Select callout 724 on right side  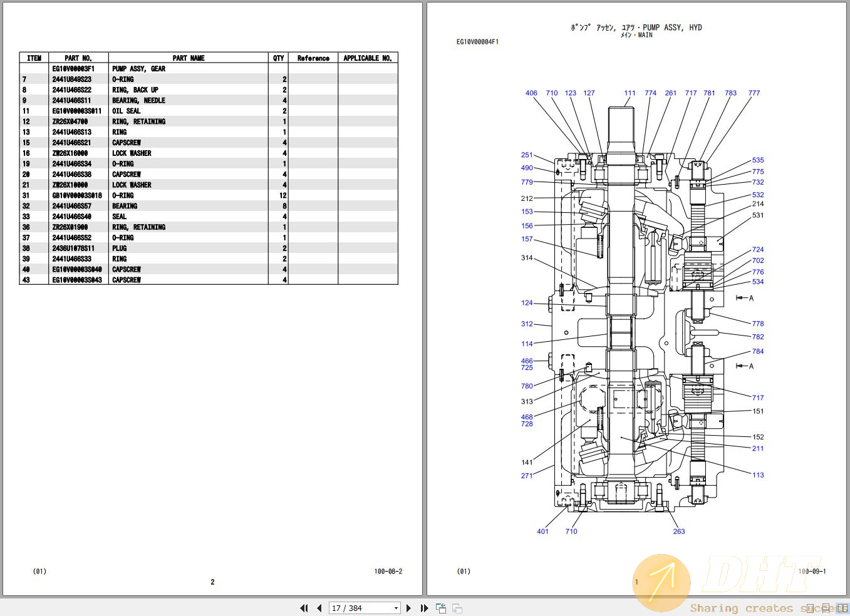(758, 249)
